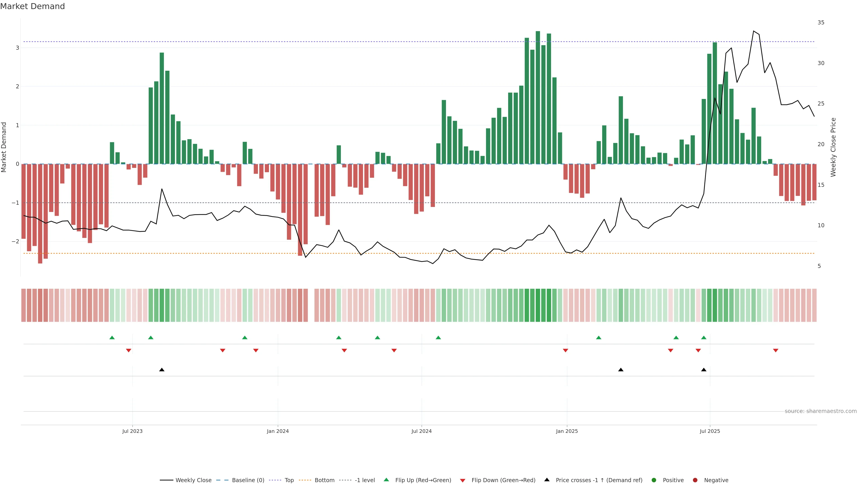Click the red Negative legend dot
868x488 pixels.
(x=695, y=480)
